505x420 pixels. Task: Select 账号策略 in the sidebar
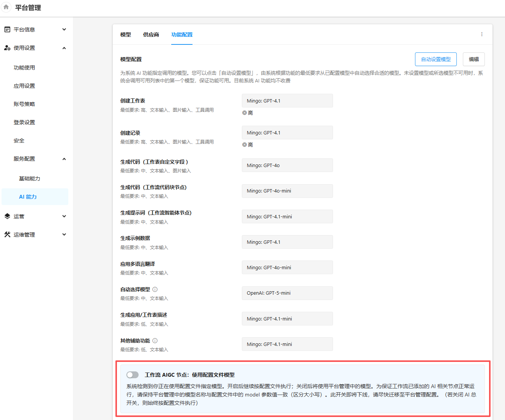point(24,104)
